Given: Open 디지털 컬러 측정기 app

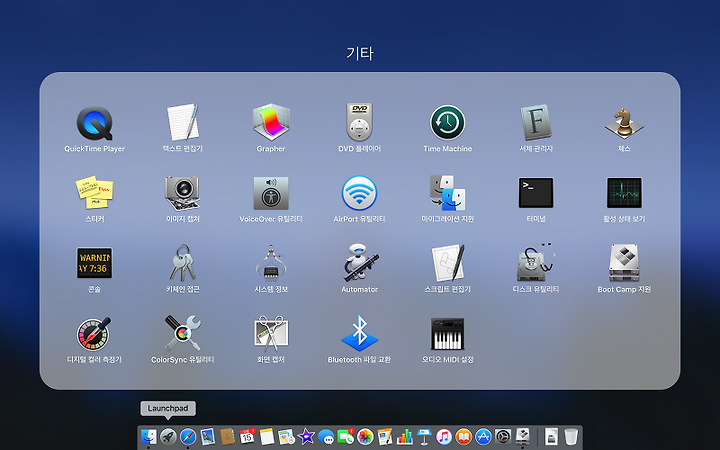Looking at the screenshot, I should [94, 334].
